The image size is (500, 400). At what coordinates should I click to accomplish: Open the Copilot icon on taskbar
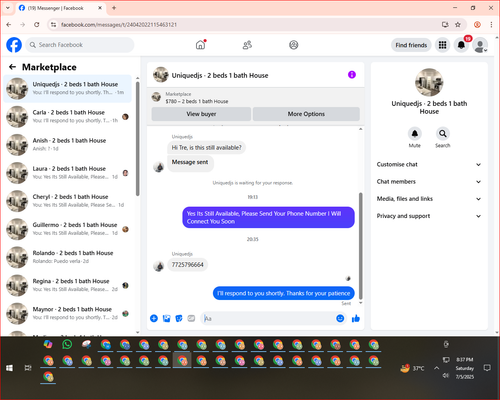pos(48,344)
